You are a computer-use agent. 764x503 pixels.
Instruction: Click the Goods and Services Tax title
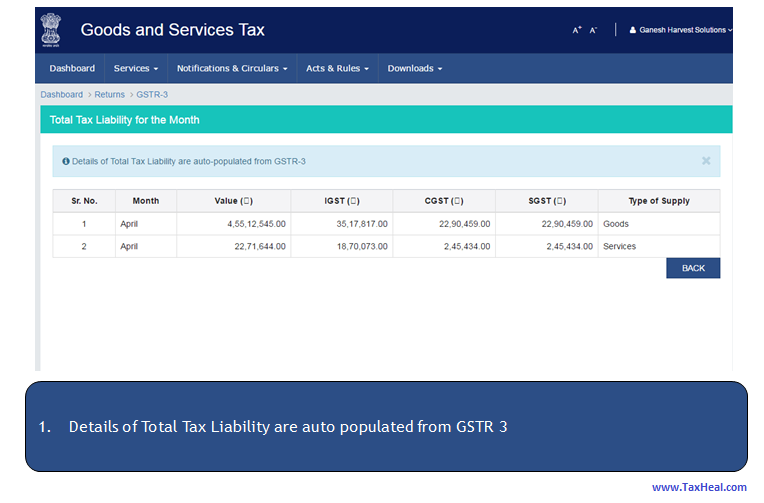coord(172,30)
